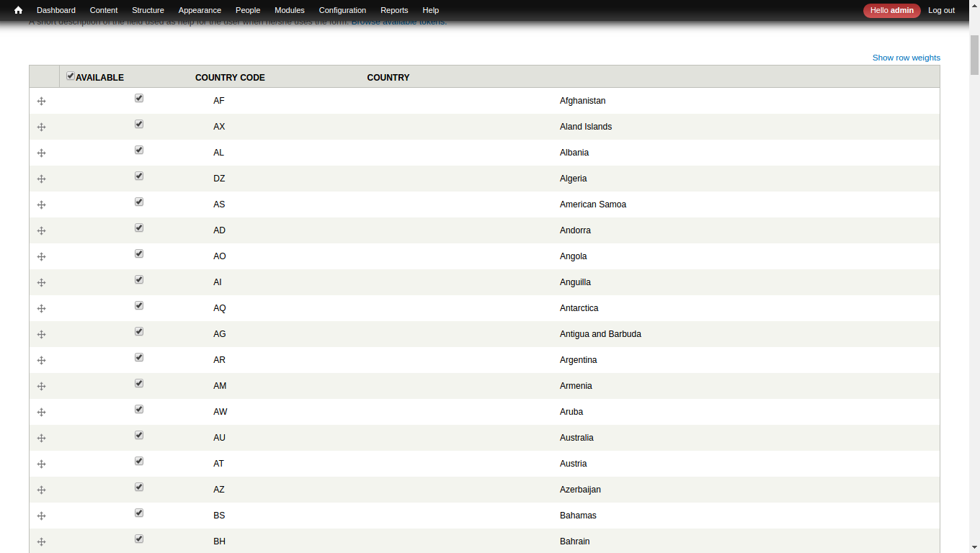The width and height of the screenshot is (980, 553).
Task: Open the Modules menu item
Action: (x=289, y=10)
